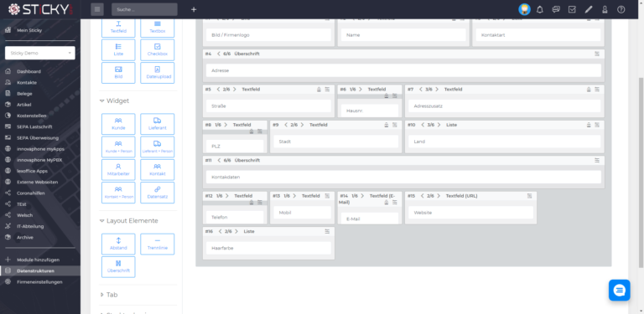This screenshot has height=314, width=644.
Task: Open the live chat bubble button
Action: pos(619,291)
